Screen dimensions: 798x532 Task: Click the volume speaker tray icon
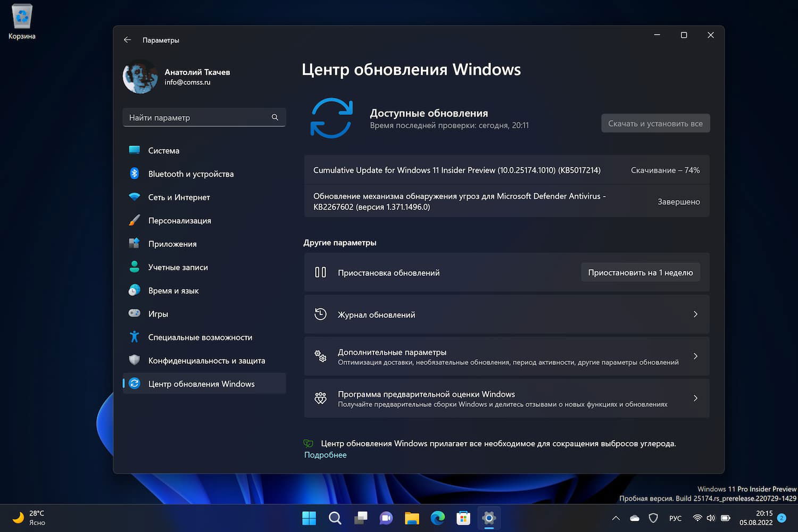[x=711, y=518]
